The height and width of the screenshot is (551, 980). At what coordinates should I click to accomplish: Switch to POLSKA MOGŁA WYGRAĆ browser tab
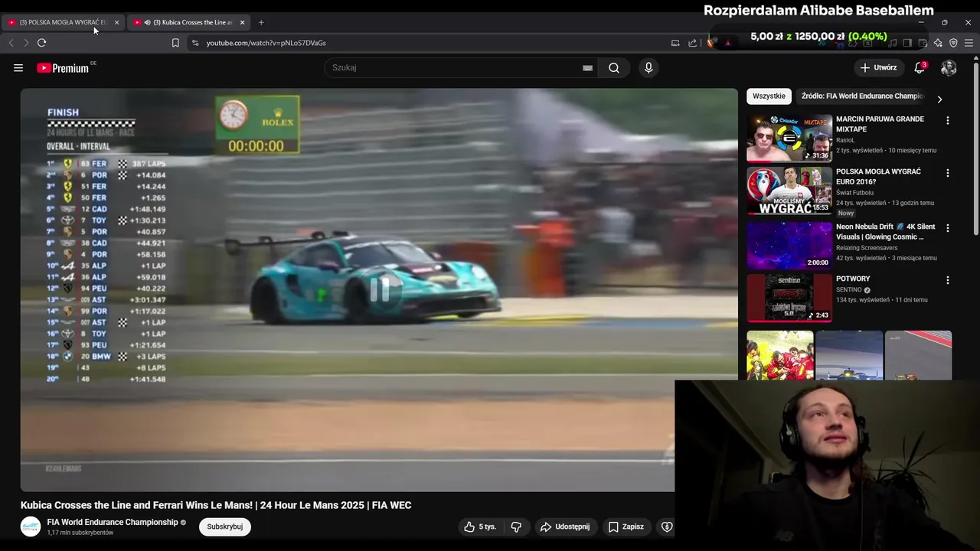coord(63,22)
